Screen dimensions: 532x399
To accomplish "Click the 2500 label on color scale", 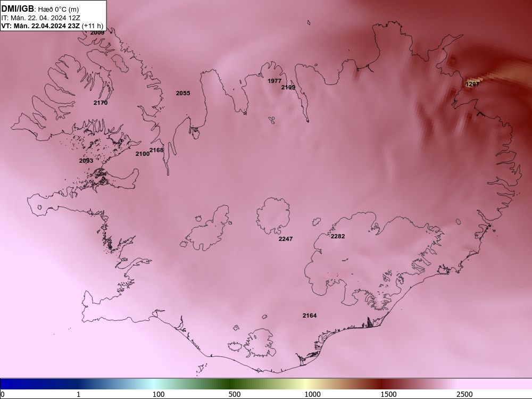I will click(x=464, y=394).
